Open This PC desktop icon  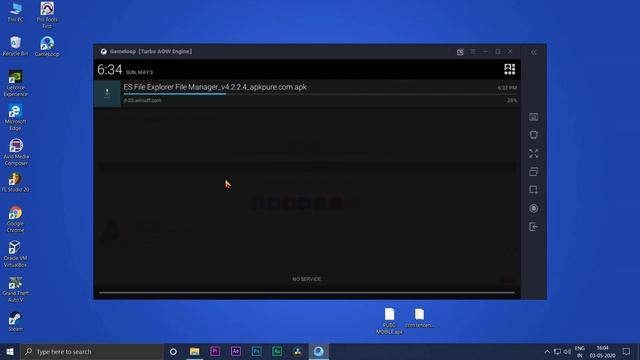click(x=16, y=11)
